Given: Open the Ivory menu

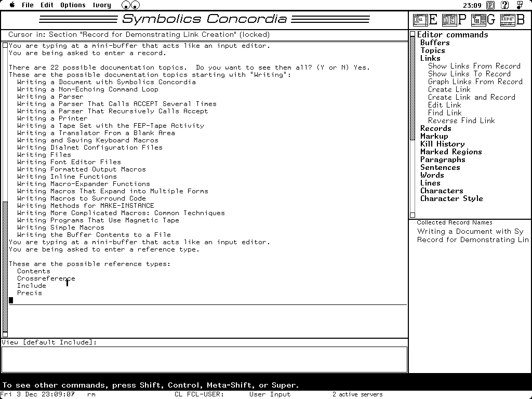Looking at the screenshot, I should click(x=102, y=5).
